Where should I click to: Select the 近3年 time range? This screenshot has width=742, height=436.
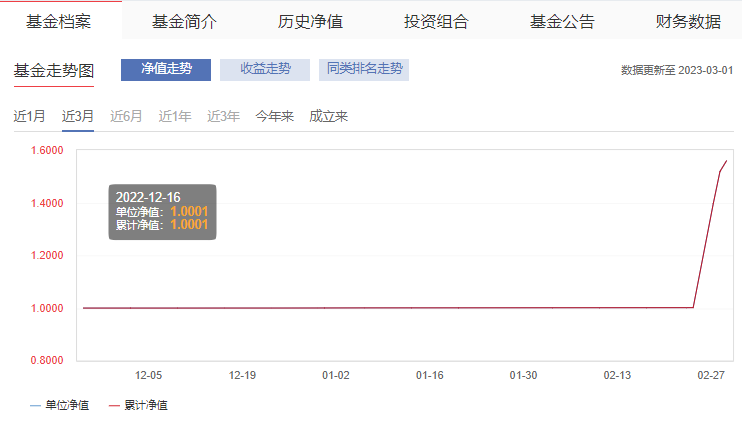223,116
